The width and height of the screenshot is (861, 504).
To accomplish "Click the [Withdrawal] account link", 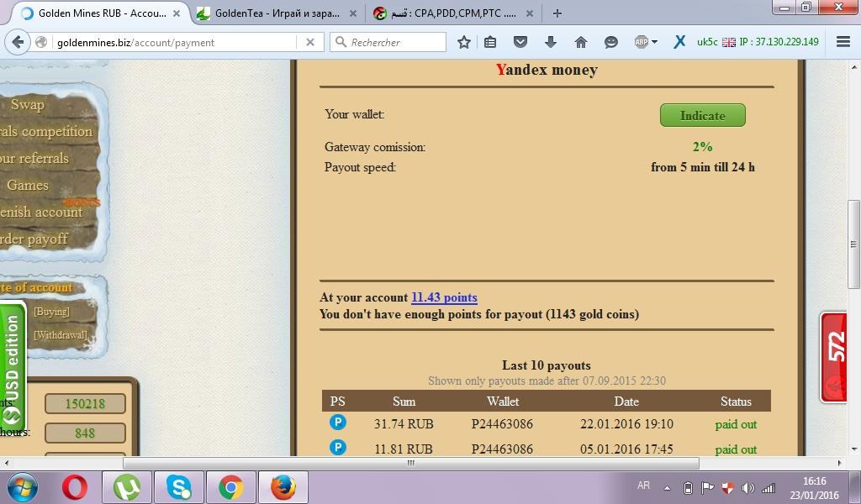I will 61,334.
